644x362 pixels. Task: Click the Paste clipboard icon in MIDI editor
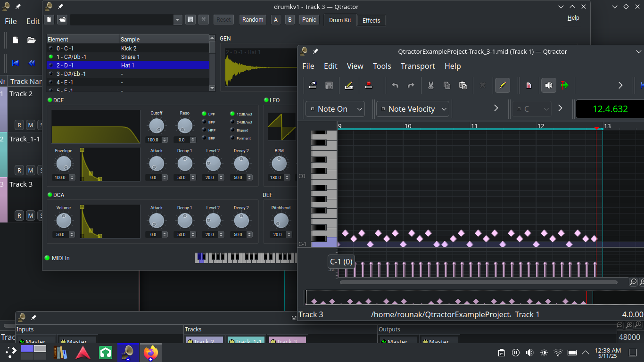pos(463,85)
